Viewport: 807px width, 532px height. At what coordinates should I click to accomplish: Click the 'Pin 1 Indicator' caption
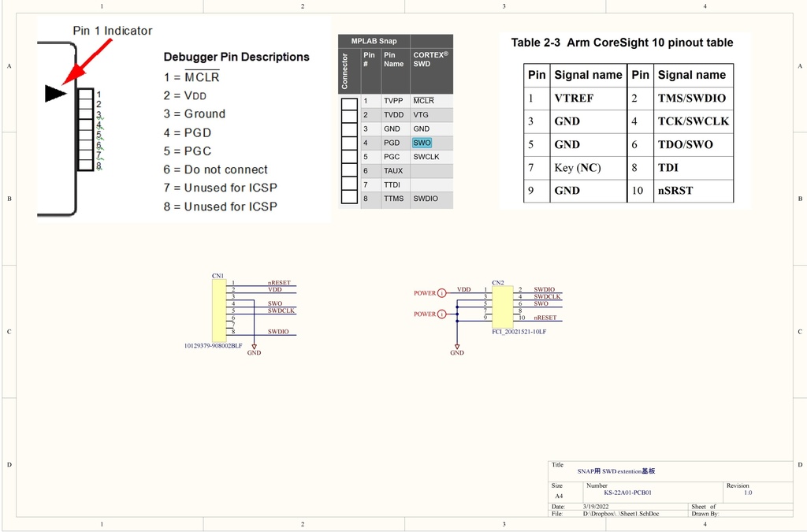112,31
